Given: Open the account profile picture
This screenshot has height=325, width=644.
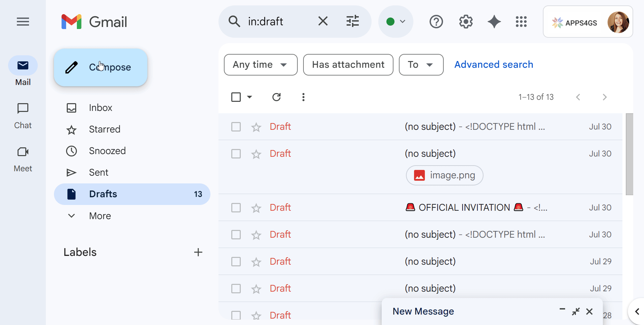Looking at the screenshot, I should [x=618, y=22].
